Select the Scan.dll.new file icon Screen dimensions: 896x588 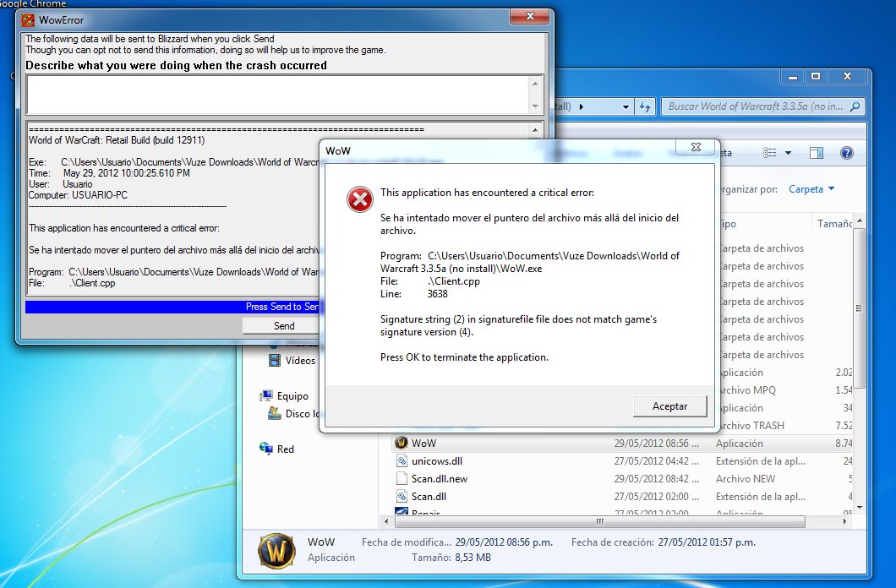point(402,478)
